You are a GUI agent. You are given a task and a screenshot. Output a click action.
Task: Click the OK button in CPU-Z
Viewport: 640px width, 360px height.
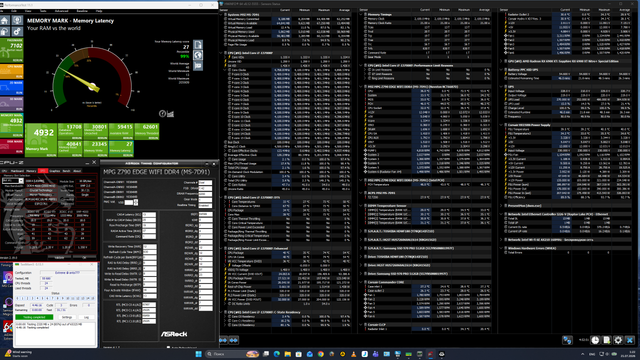(x=84, y=258)
